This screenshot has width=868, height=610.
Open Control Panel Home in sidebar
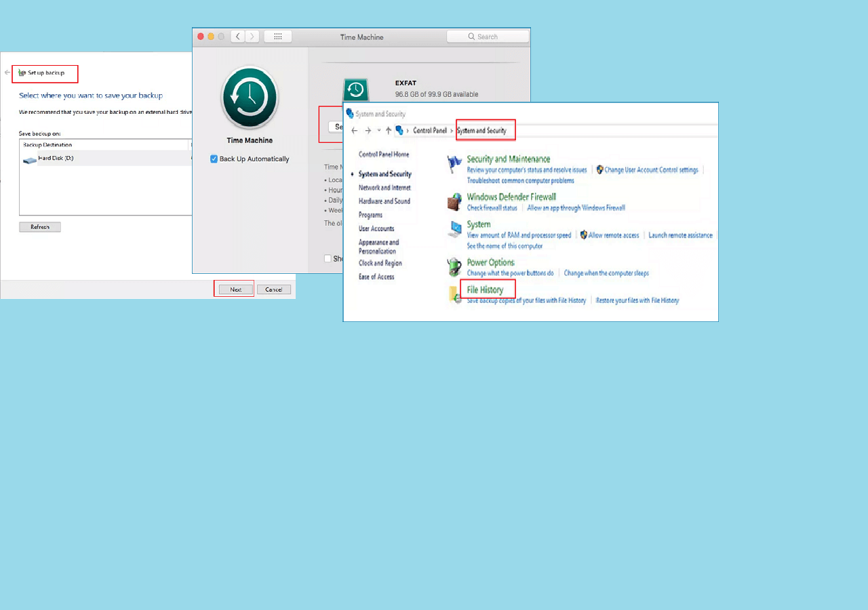click(384, 155)
